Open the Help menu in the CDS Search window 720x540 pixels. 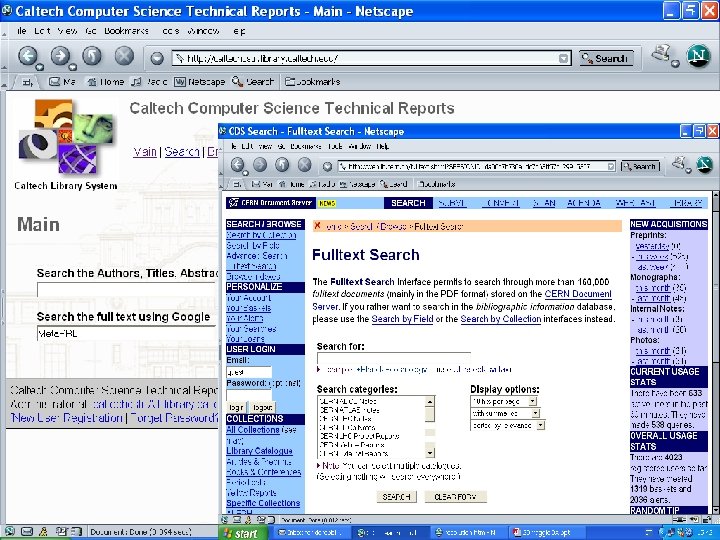382,146
